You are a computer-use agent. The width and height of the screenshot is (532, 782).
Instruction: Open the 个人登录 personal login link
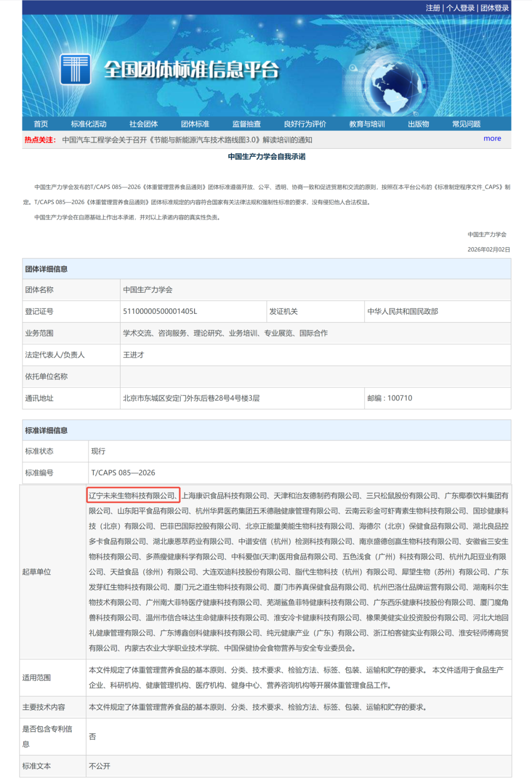(460, 8)
